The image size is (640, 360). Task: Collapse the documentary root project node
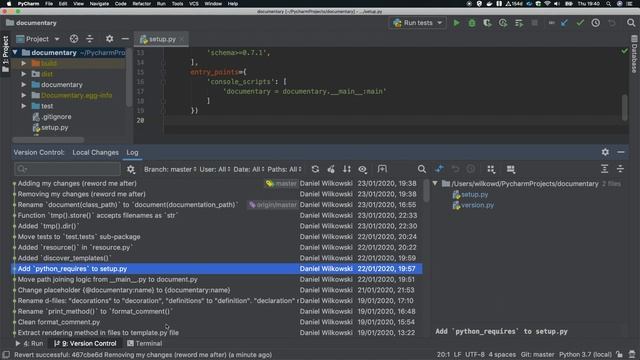pos(15,53)
